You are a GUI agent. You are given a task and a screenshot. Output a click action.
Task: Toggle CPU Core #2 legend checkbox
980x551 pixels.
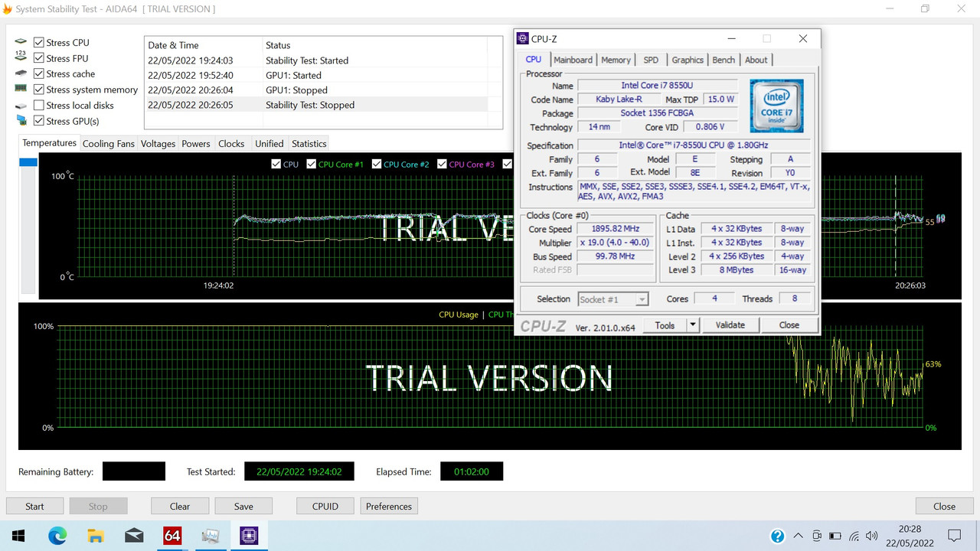(377, 164)
